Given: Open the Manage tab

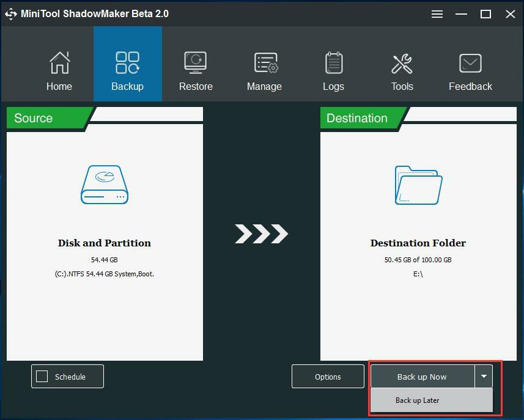Looking at the screenshot, I should point(264,71).
